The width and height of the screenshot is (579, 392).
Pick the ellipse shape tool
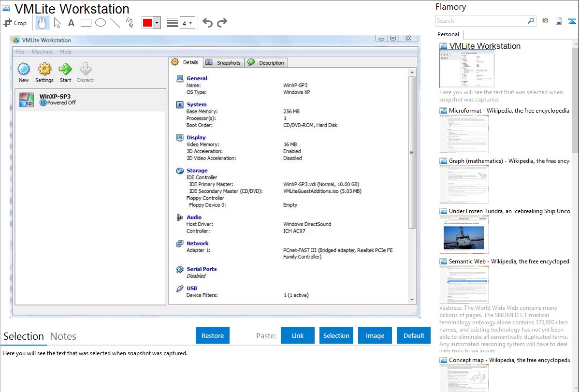click(x=101, y=23)
